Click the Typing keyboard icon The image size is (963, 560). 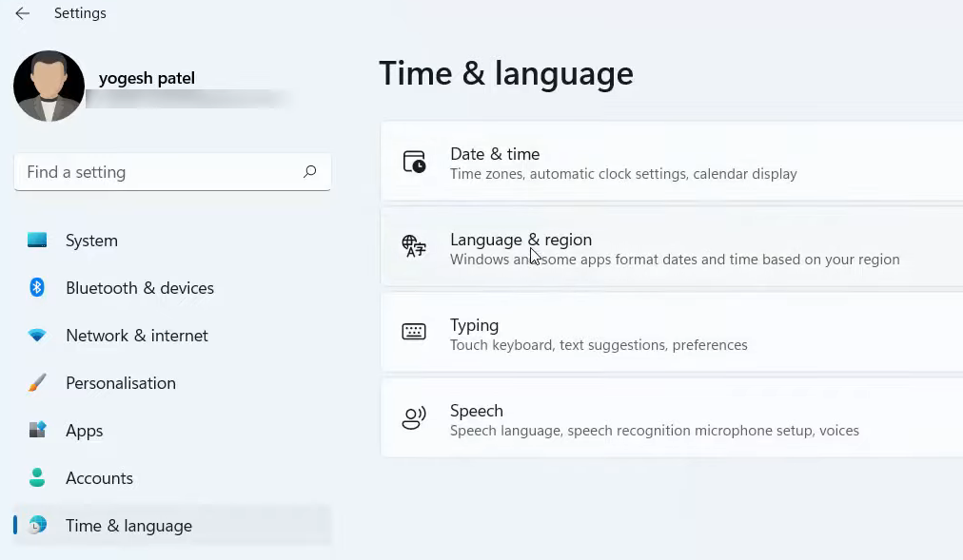414,333
